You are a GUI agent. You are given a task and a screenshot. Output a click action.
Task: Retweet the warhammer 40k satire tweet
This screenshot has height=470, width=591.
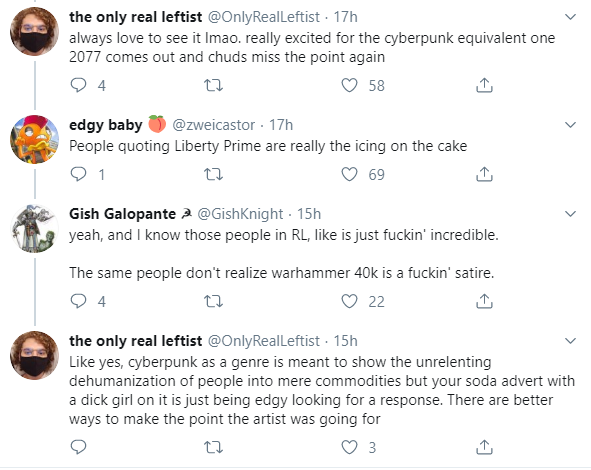(x=213, y=301)
